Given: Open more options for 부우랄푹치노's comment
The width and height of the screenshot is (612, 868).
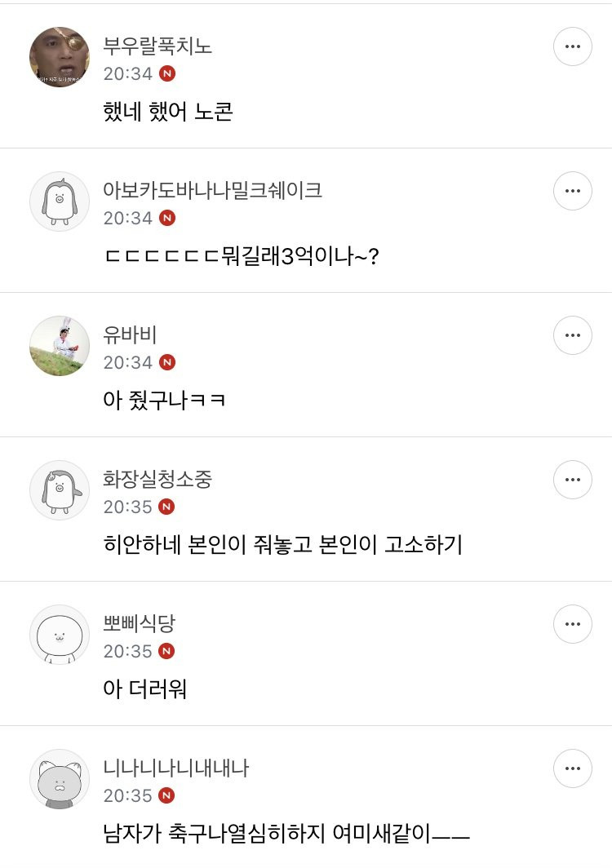Looking at the screenshot, I should tap(572, 46).
